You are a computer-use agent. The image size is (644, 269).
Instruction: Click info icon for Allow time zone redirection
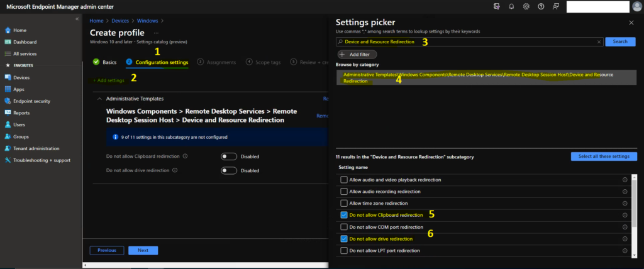[625, 203]
